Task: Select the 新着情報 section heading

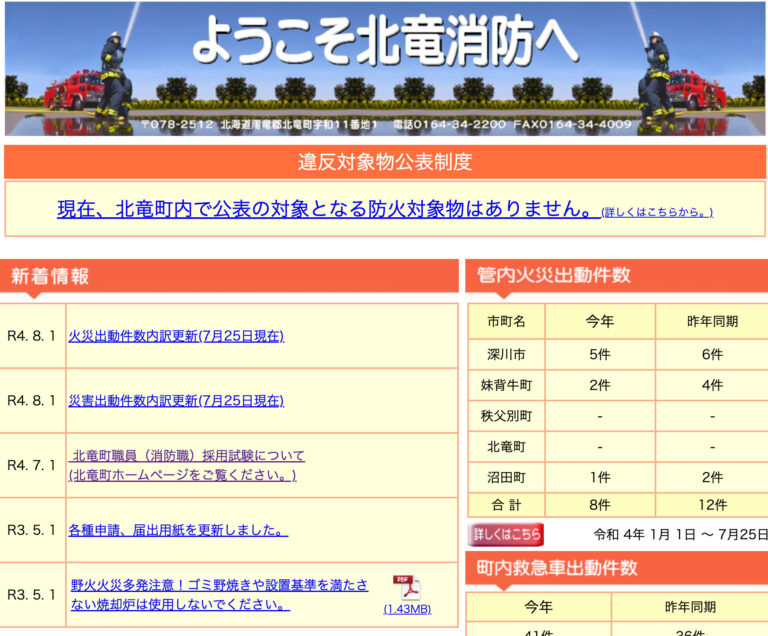Action: (x=50, y=277)
